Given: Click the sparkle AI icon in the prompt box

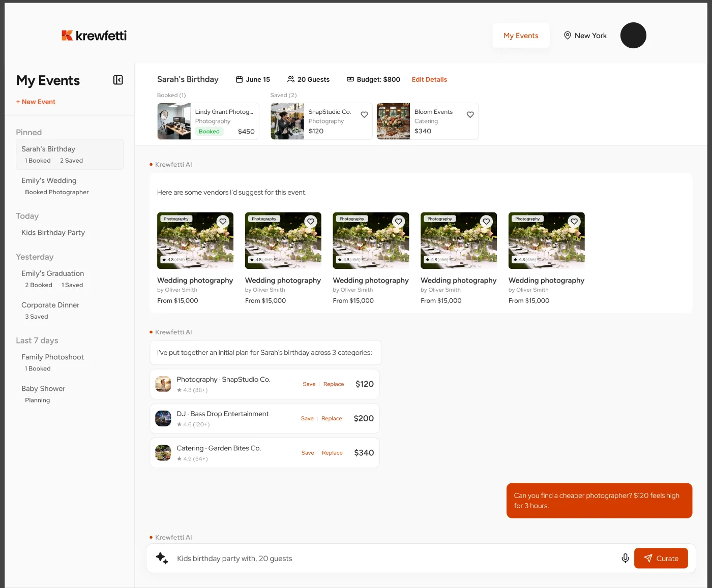Looking at the screenshot, I should pos(162,558).
